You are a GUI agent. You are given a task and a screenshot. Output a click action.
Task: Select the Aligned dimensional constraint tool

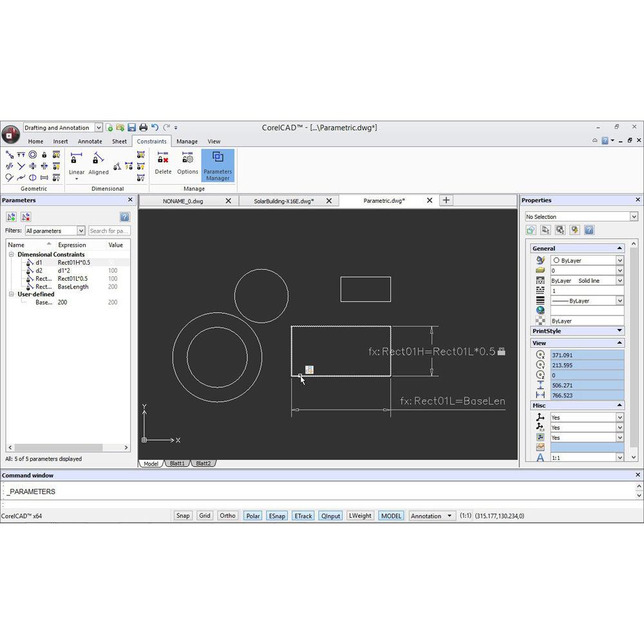[x=98, y=159]
